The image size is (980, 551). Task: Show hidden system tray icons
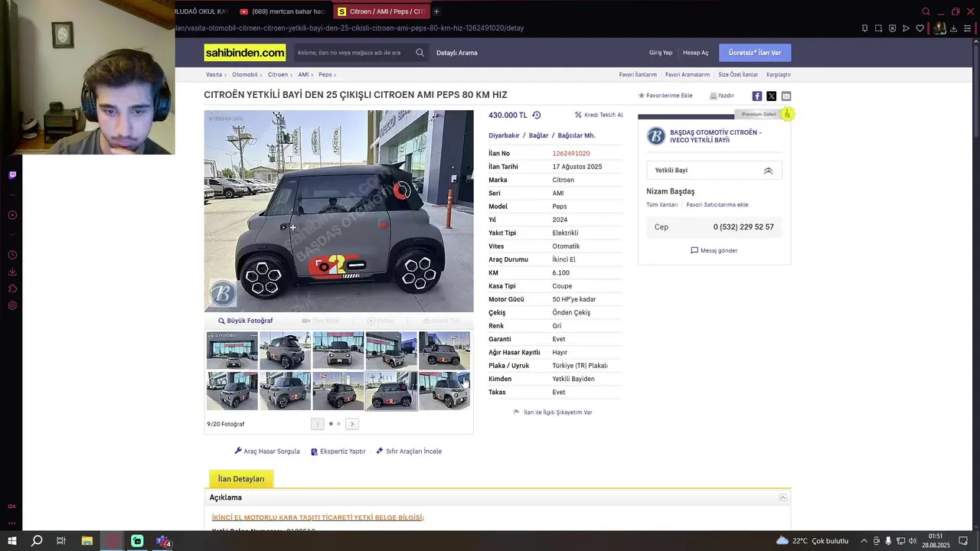864,541
